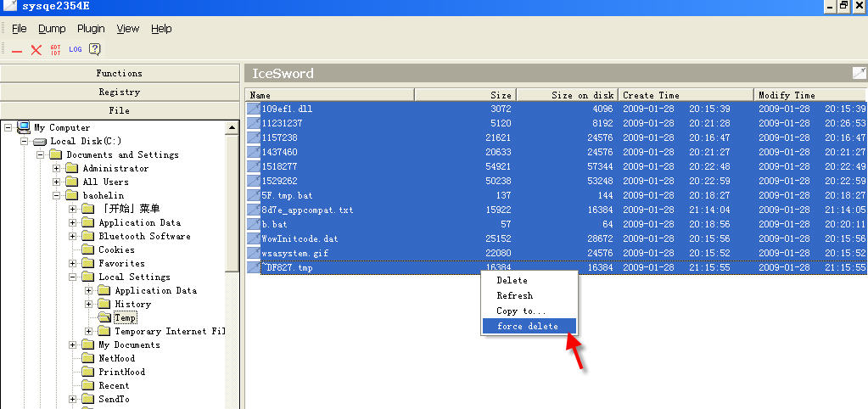Open the File menu
The width and height of the screenshot is (868, 409).
coord(20,29)
